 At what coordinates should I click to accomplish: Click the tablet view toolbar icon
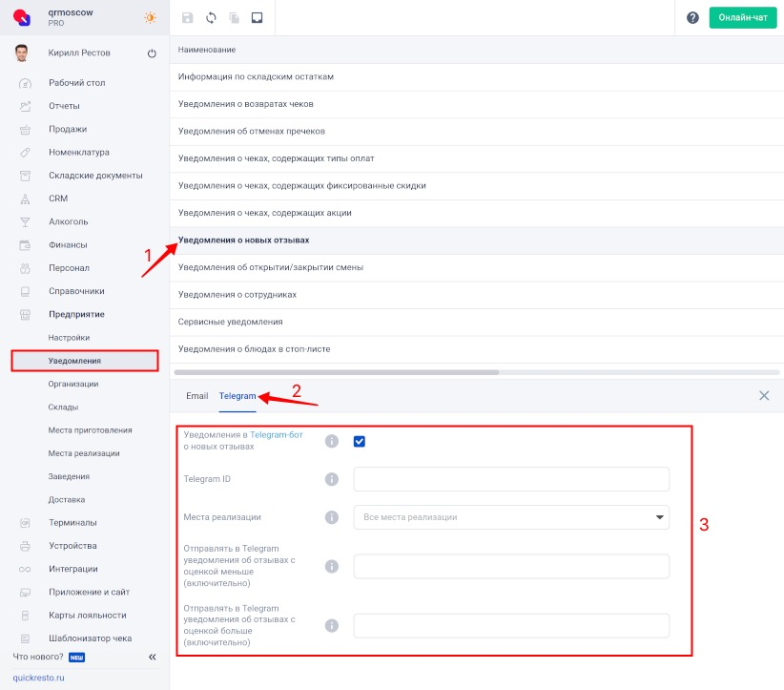[x=257, y=18]
